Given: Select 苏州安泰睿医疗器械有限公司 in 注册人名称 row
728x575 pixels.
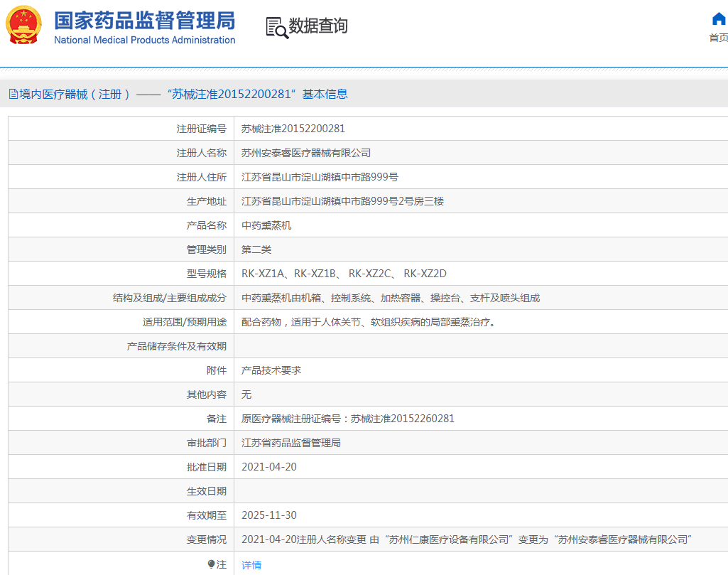Looking at the screenshot, I should (x=306, y=153).
